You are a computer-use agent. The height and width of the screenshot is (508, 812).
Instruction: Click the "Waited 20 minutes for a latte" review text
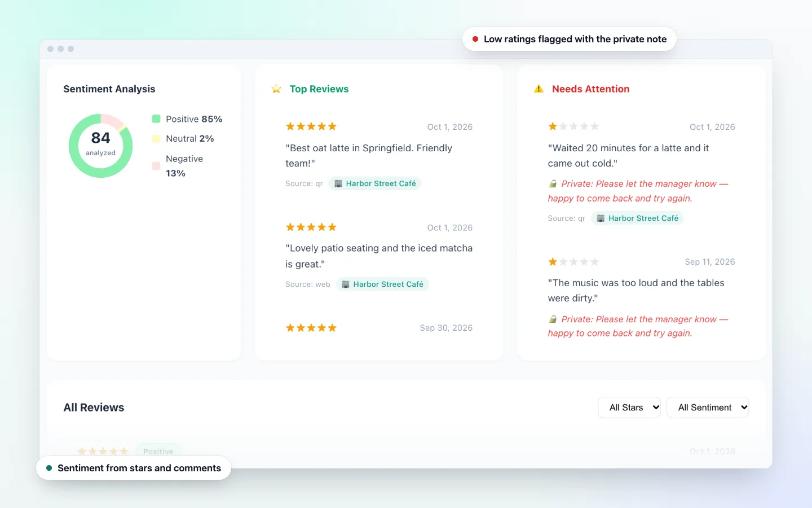tap(629, 156)
